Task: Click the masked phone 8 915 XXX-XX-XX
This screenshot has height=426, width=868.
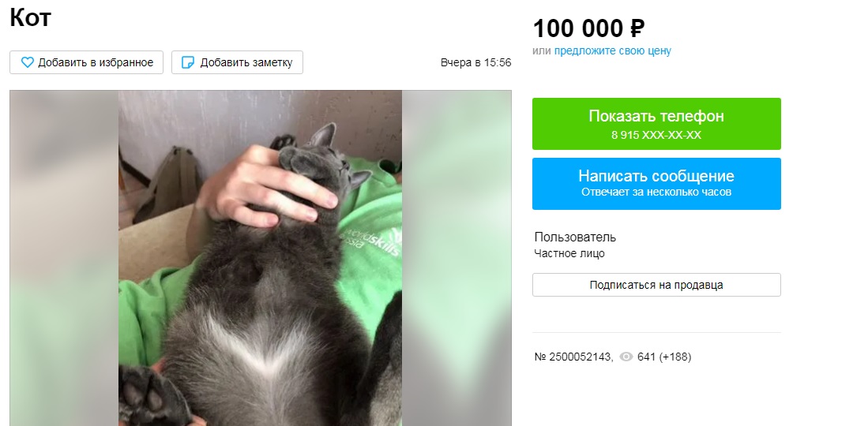Action: (x=656, y=135)
